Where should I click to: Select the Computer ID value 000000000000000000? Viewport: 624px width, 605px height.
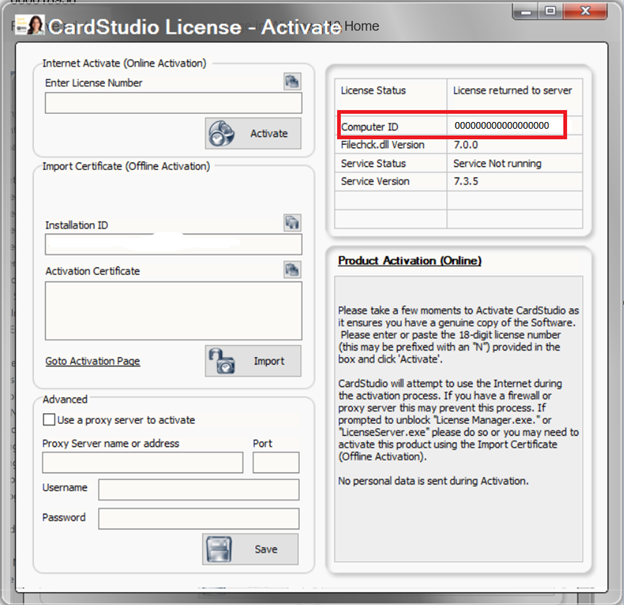(501, 126)
